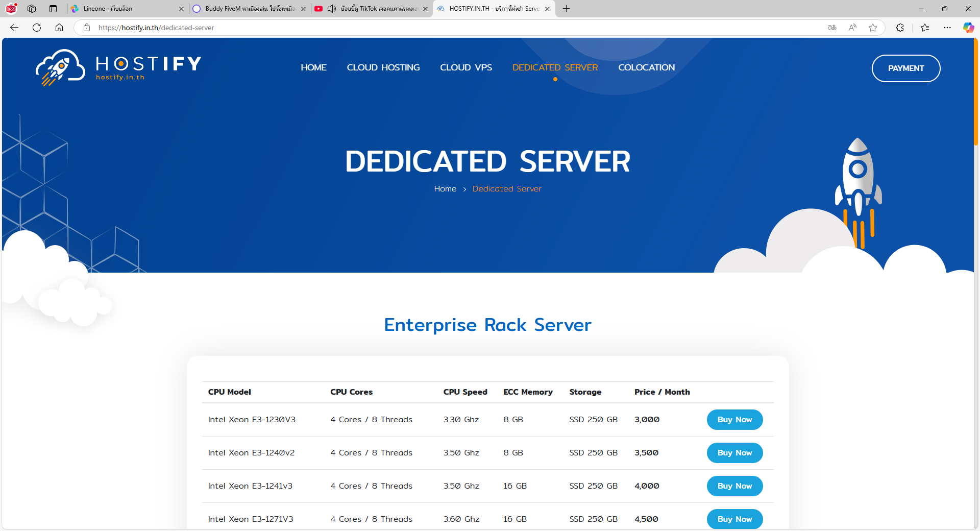Viewport: 980px width, 531px height.
Task: Click the PAYMENT button
Action: pyautogui.click(x=905, y=68)
